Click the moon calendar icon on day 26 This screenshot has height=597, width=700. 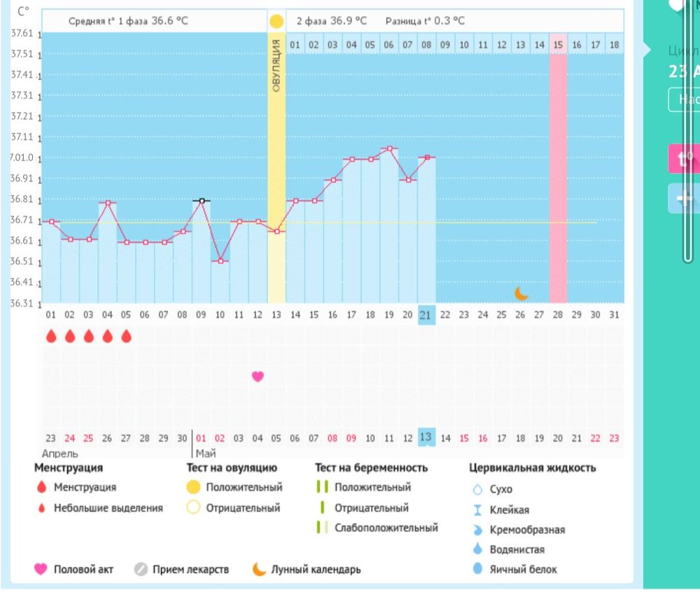(521, 293)
